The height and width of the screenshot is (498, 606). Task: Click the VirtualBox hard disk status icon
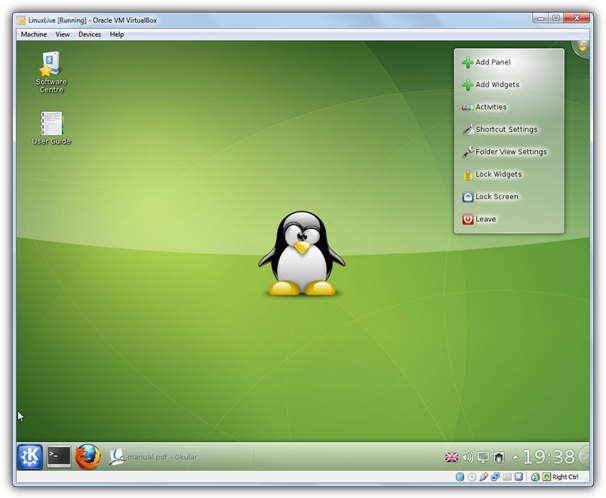point(460,477)
